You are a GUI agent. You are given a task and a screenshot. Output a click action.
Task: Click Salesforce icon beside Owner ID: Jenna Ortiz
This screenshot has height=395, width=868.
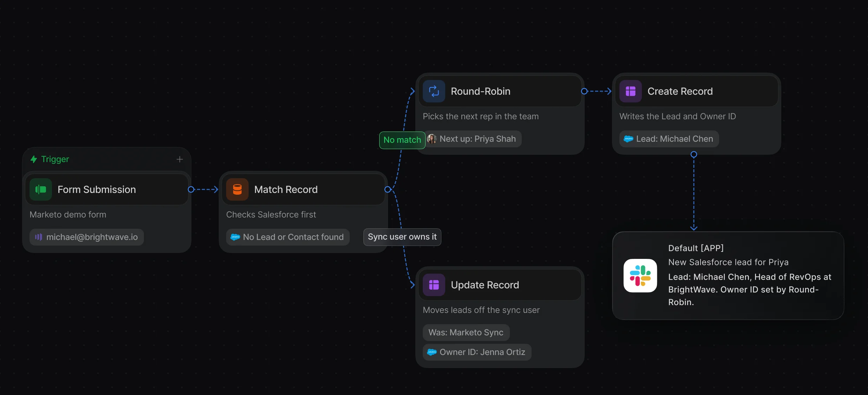[x=432, y=352]
